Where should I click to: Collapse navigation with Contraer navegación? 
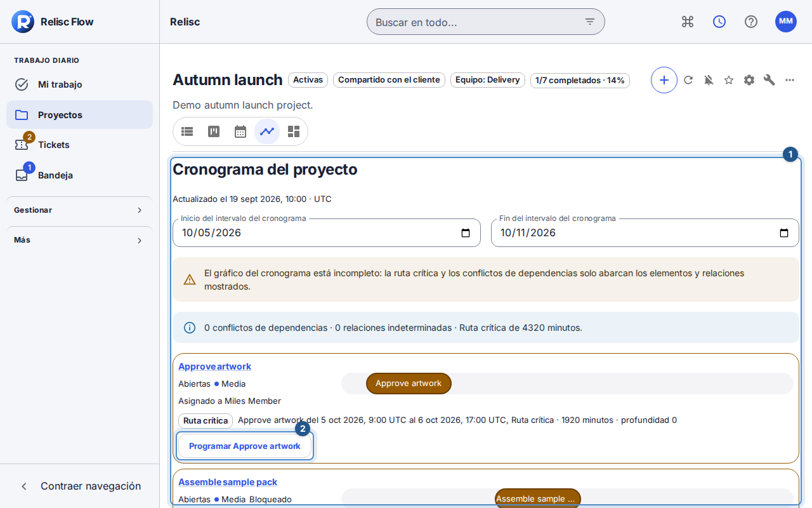click(80, 486)
